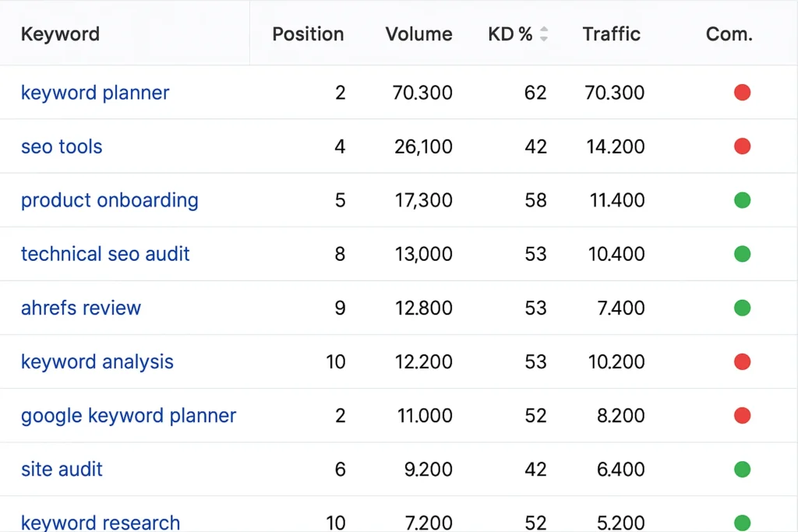This screenshot has width=798, height=532.
Task: Select volume 17,300 for product onboarding
Action: (424, 200)
